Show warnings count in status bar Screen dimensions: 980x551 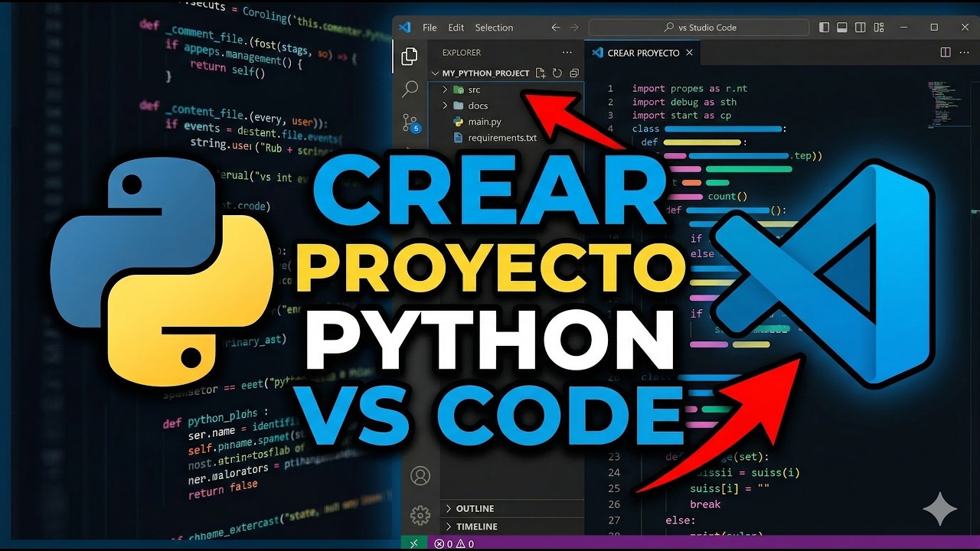(465, 544)
